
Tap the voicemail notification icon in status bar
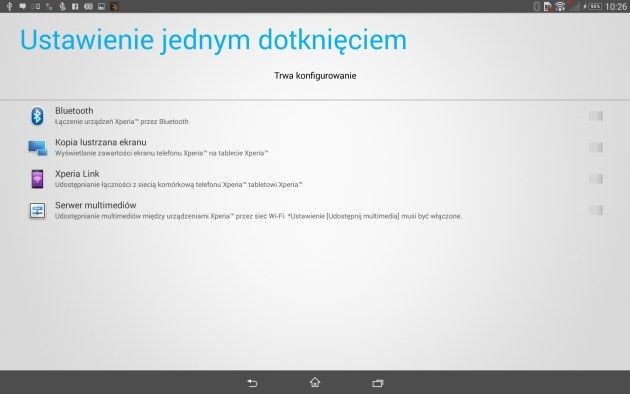(x=36, y=6)
